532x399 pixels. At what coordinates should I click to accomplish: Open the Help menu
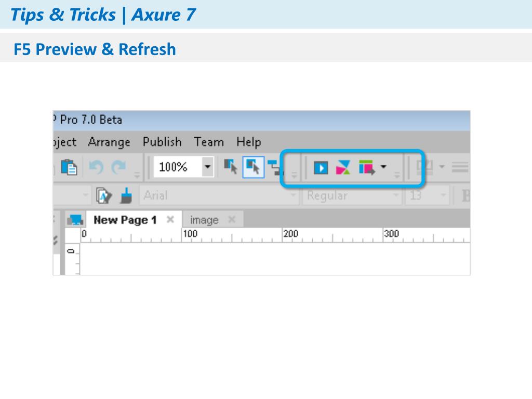[249, 142]
